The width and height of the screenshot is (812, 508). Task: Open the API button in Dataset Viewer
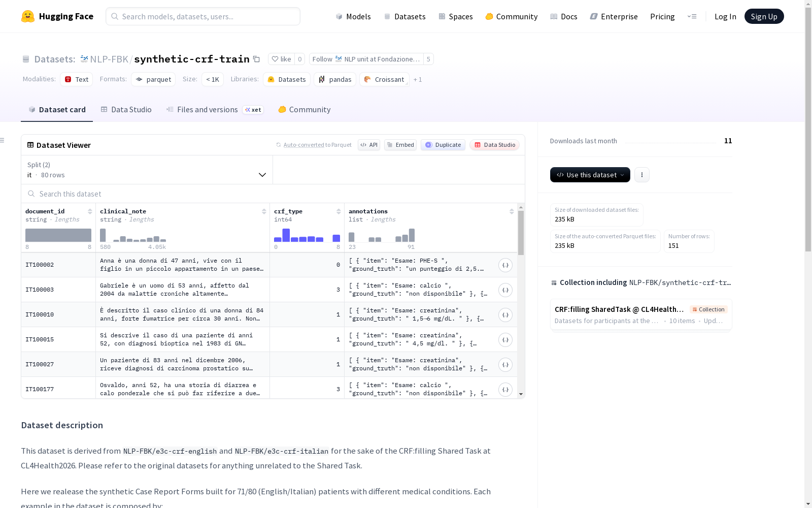369,145
